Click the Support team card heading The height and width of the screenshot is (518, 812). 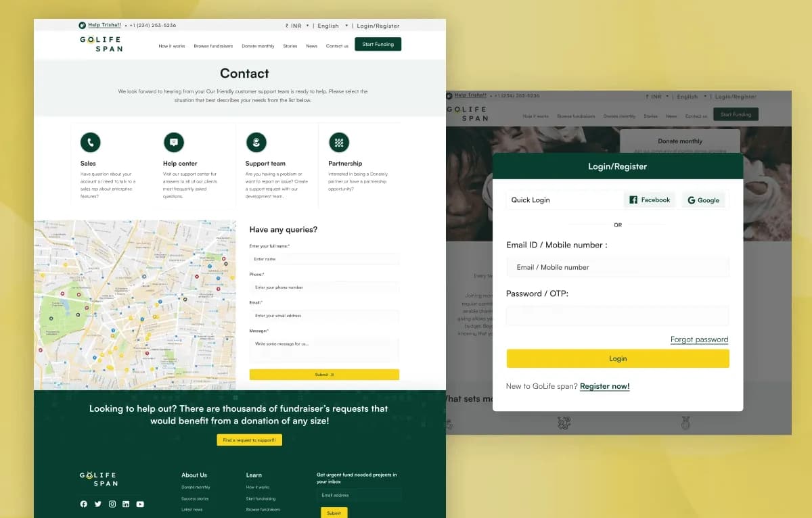click(x=265, y=164)
